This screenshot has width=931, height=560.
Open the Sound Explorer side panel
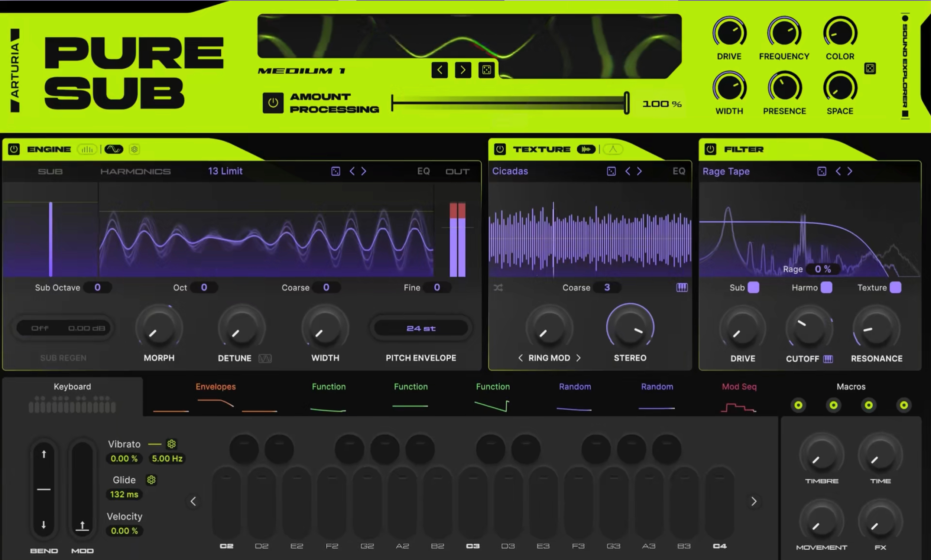[x=905, y=66]
